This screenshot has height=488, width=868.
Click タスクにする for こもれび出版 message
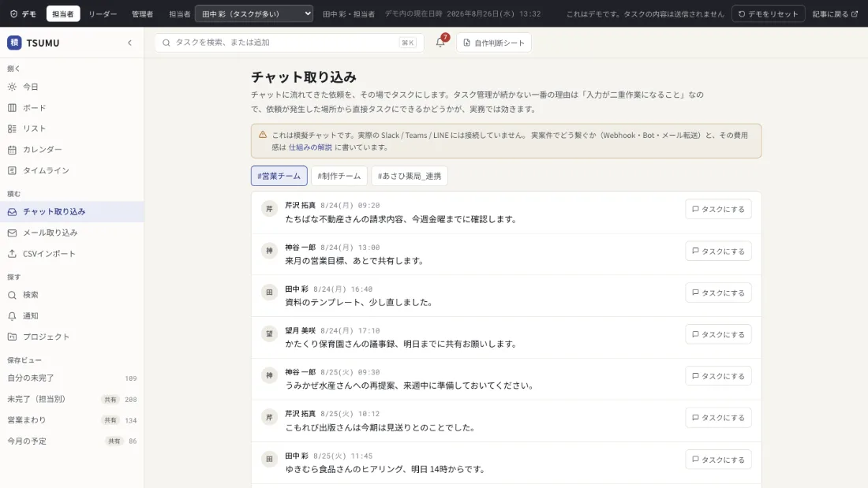click(x=718, y=418)
